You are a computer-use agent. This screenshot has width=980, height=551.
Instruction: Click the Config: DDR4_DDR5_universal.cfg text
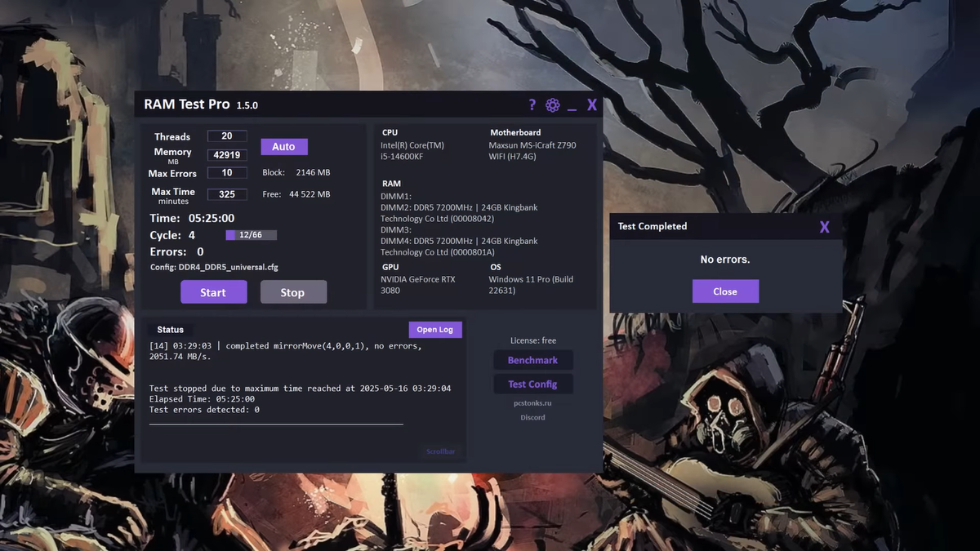214,267
